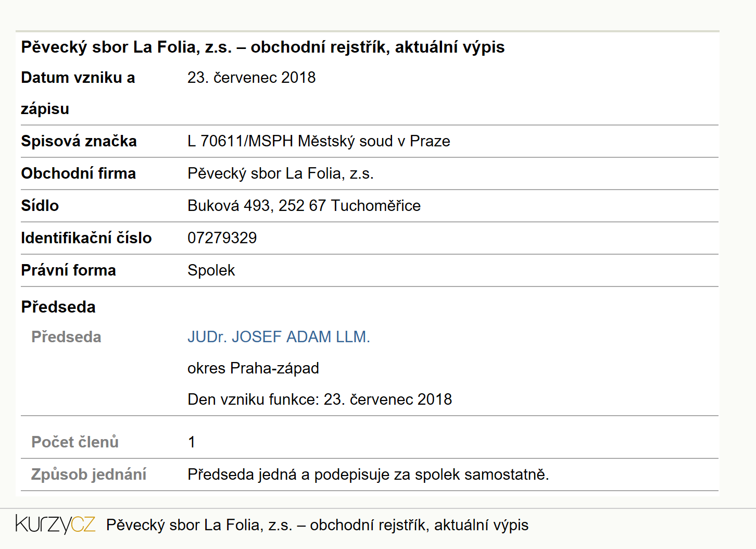This screenshot has width=756, height=549.
Task: Select address Buková 493 Tuchoměřice
Action: coord(304,206)
